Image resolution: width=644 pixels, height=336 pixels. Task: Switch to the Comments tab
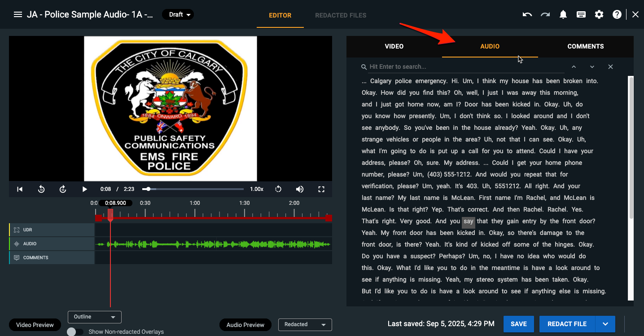pos(585,46)
